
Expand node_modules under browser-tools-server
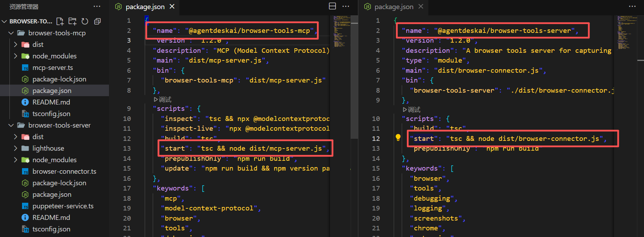15,160
